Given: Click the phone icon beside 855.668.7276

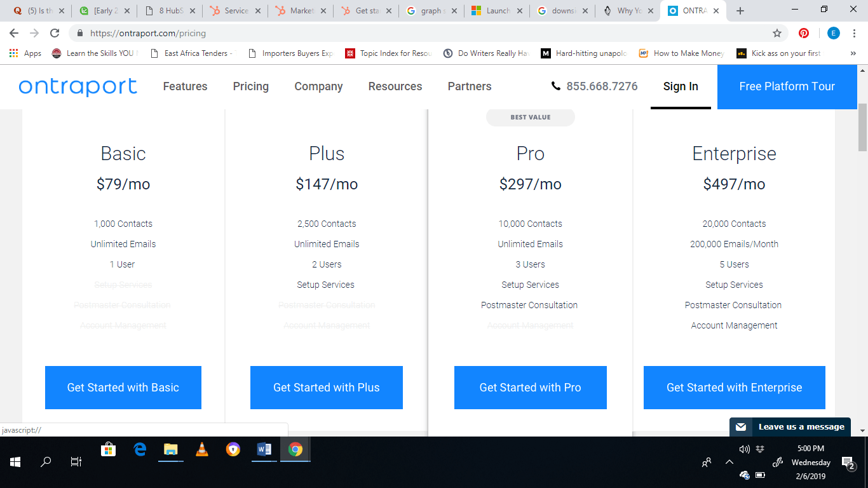Looking at the screenshot, I should click(556, 86).
